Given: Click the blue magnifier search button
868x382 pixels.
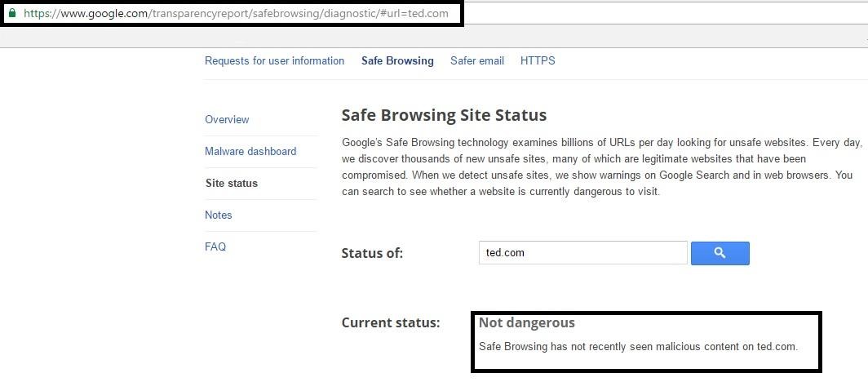Looking at the screenshot, I should (720, 253).
